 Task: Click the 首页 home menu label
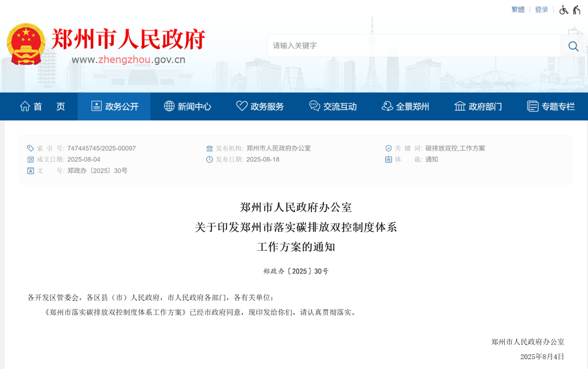[x=49, y=107]
